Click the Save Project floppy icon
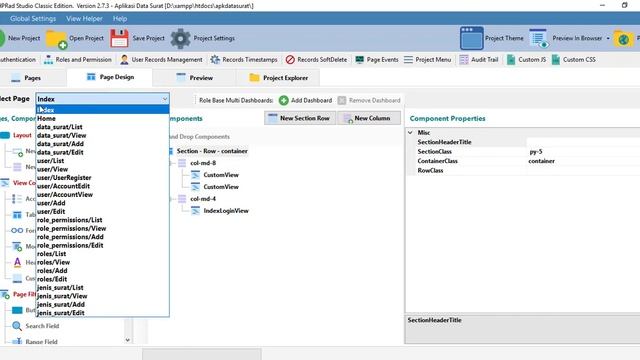This screenshot has width=640, height=360. pos(119,38)
